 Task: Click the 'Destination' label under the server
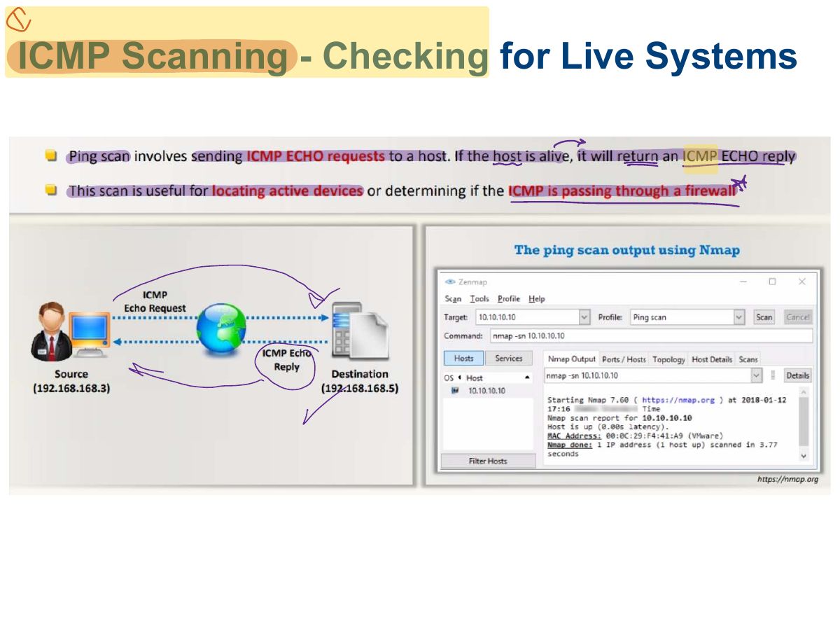pos(360,374)
